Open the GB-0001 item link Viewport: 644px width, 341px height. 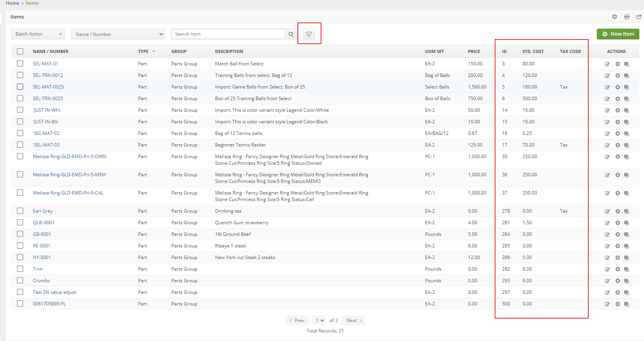click(42, 234)
